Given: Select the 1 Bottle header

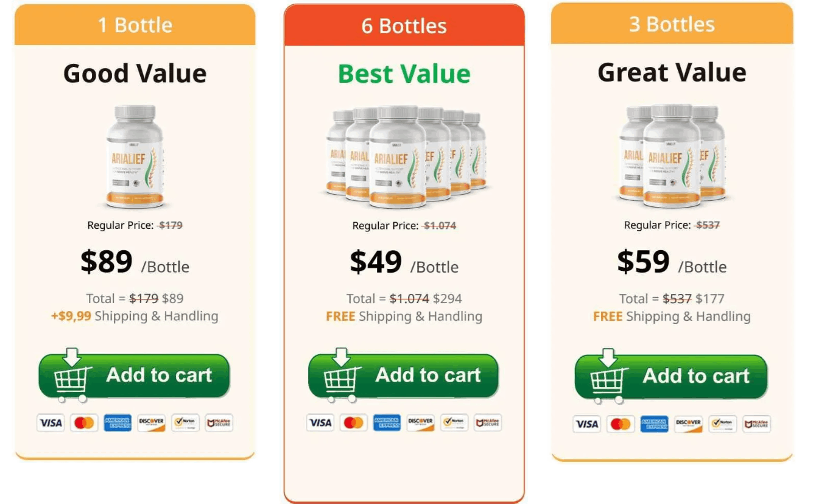Looking at the screenshot, I should (135, 25).
